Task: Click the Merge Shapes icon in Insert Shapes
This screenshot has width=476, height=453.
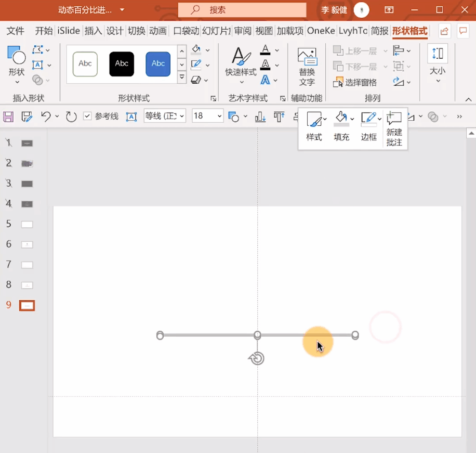Action: [x=37, y=80]
